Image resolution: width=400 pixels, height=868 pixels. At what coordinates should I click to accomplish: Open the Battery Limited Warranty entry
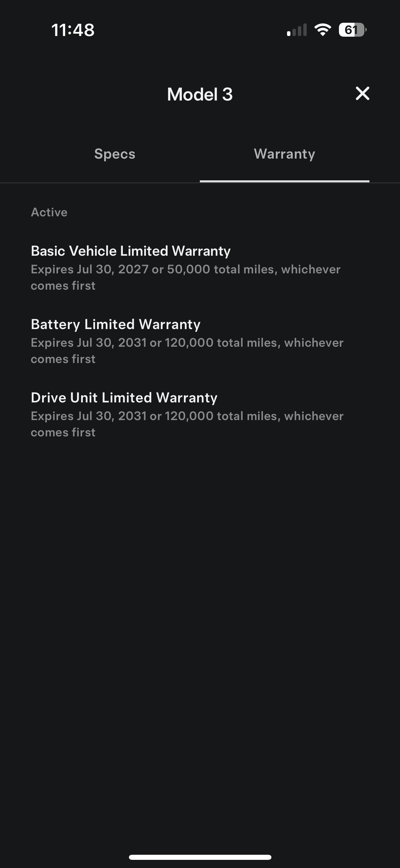(116, 324)
